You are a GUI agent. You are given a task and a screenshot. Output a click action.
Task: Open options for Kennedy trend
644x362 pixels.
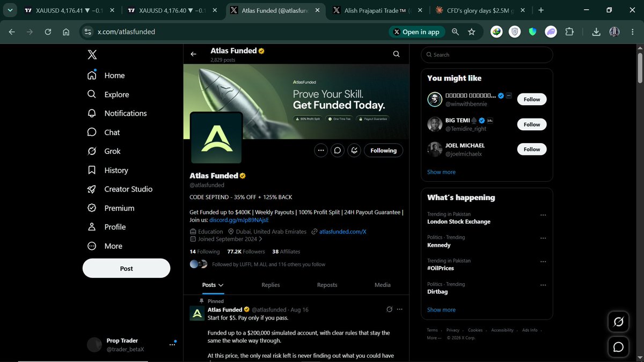point(543,238)
